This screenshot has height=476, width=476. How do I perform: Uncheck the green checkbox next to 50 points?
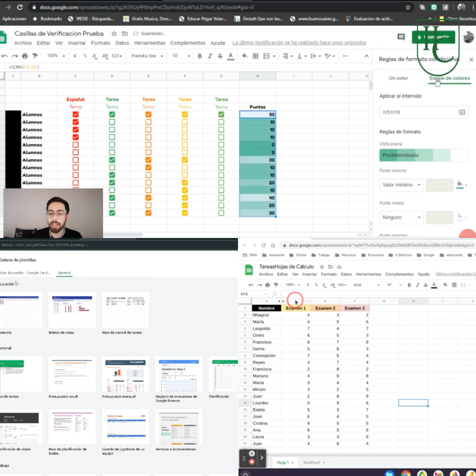[x=221, y=114]
